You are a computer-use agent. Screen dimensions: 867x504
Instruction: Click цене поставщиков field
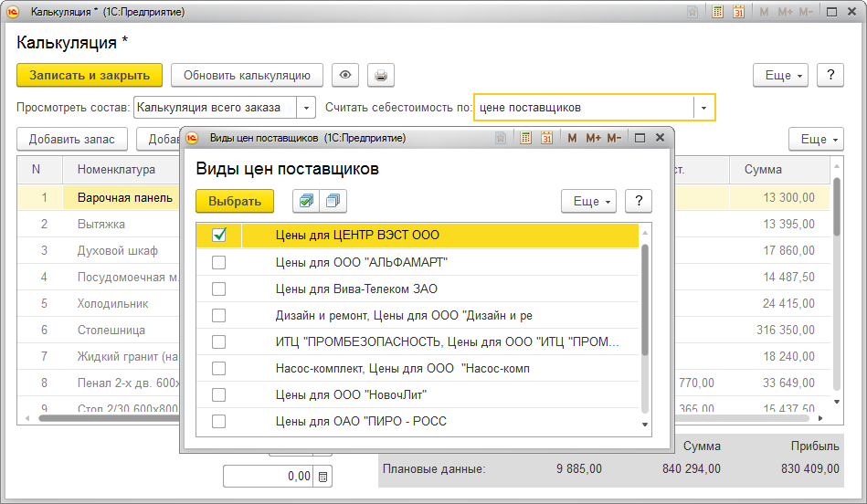tap(585, 108)
